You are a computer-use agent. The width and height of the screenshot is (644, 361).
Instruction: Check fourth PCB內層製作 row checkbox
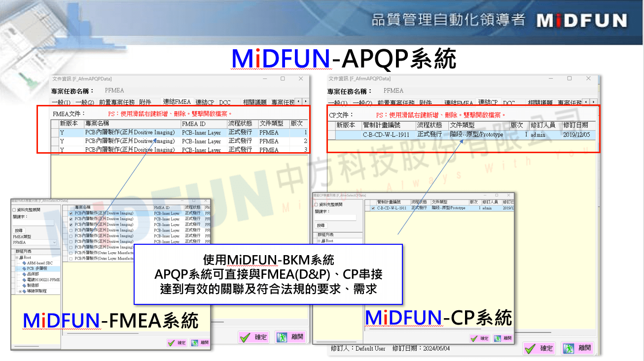point(71,230)
